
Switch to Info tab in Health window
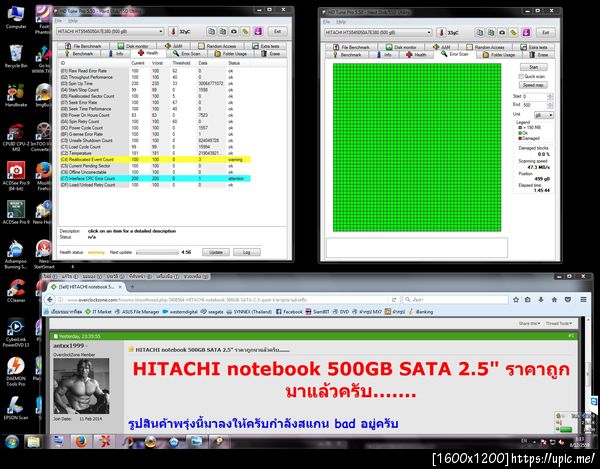116,54
